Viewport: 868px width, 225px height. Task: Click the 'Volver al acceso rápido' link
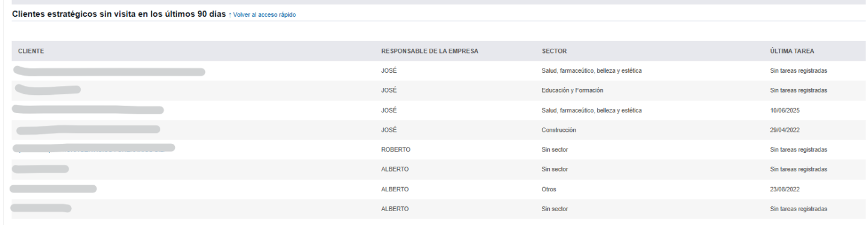262,14
